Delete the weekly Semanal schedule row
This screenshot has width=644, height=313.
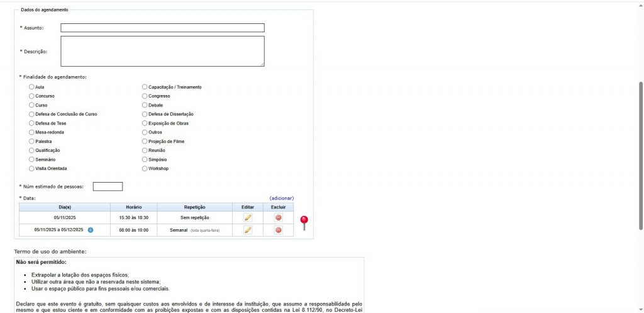coord(279,230)
